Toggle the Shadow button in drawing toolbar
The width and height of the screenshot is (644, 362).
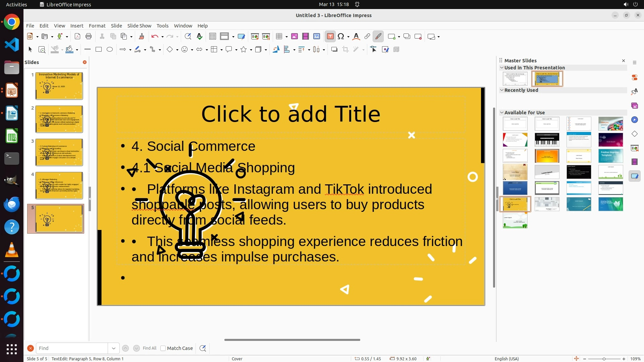[334, 50]
